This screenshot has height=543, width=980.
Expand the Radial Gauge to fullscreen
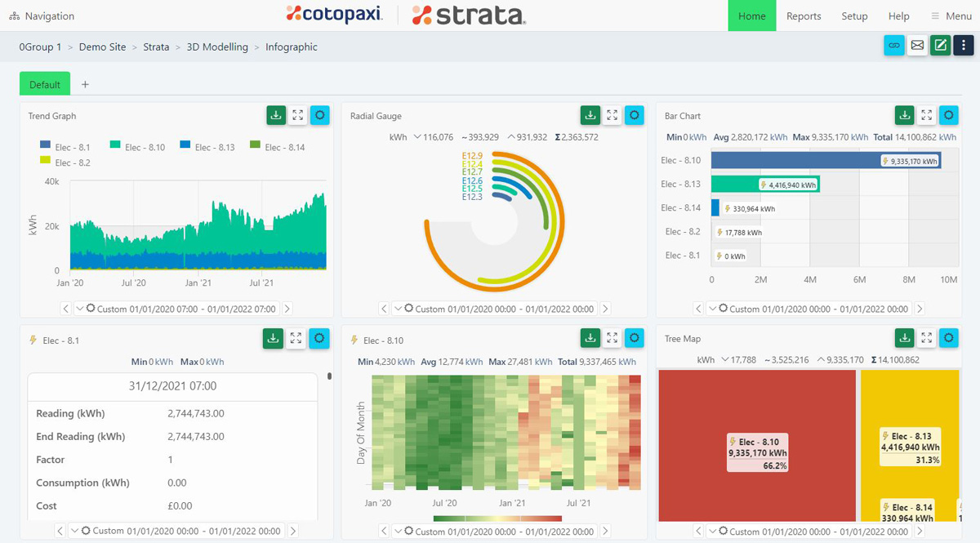point(612,115)
